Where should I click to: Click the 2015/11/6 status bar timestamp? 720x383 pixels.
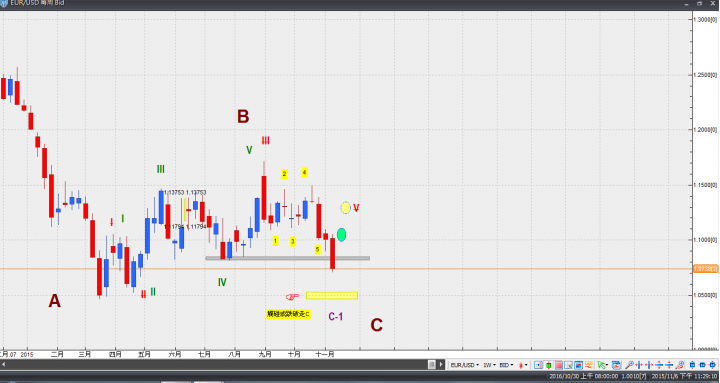684,376
